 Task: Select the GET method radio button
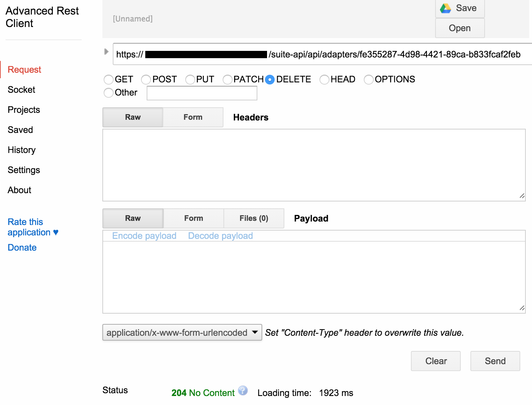(109, 80)
